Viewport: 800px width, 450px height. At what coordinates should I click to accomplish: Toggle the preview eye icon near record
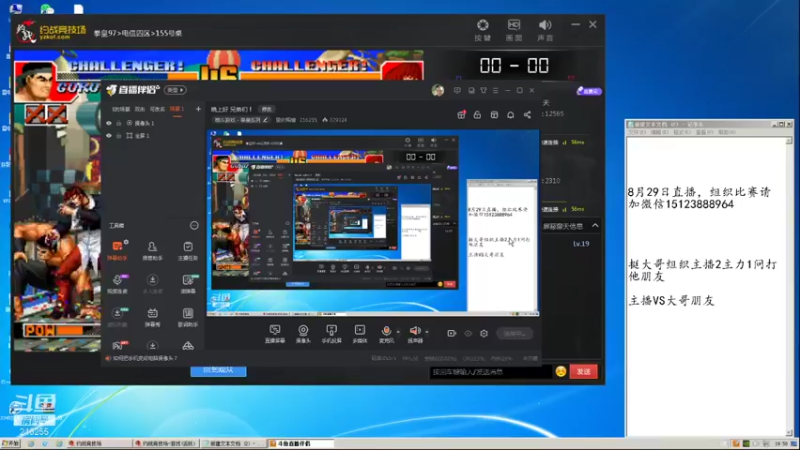(468, 333)
